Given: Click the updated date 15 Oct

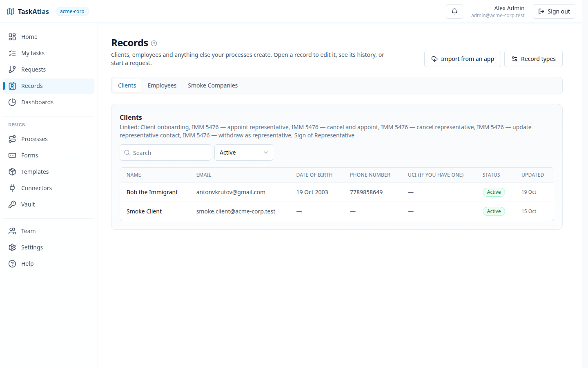Looking at the screenshot, I should [529, 211].
